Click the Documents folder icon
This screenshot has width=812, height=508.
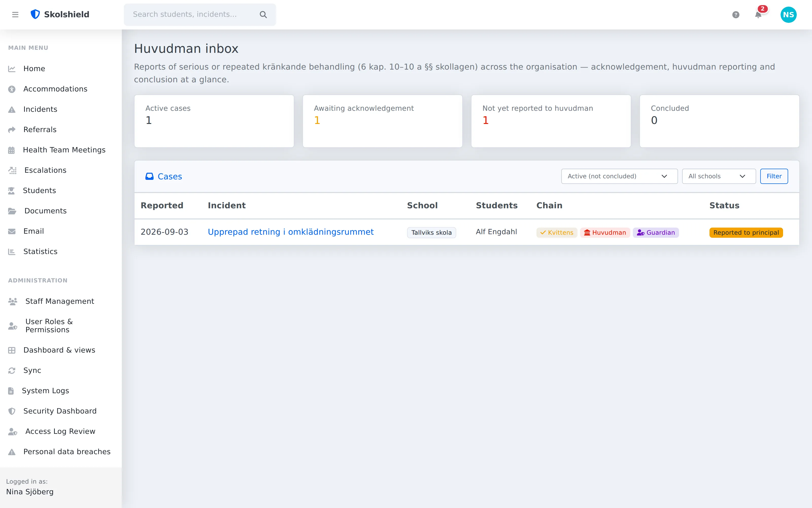(x=12, y=211)
